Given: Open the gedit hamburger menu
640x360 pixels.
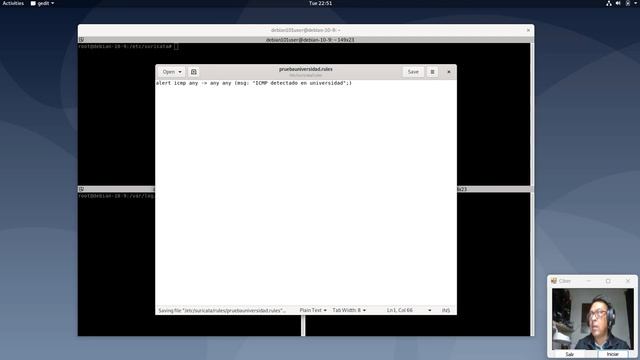Looking at the screenshot, I should (x=432, y=72).
